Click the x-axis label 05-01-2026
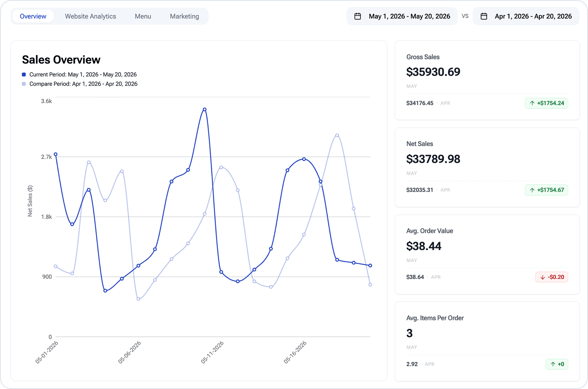 [x=47, y=352]
